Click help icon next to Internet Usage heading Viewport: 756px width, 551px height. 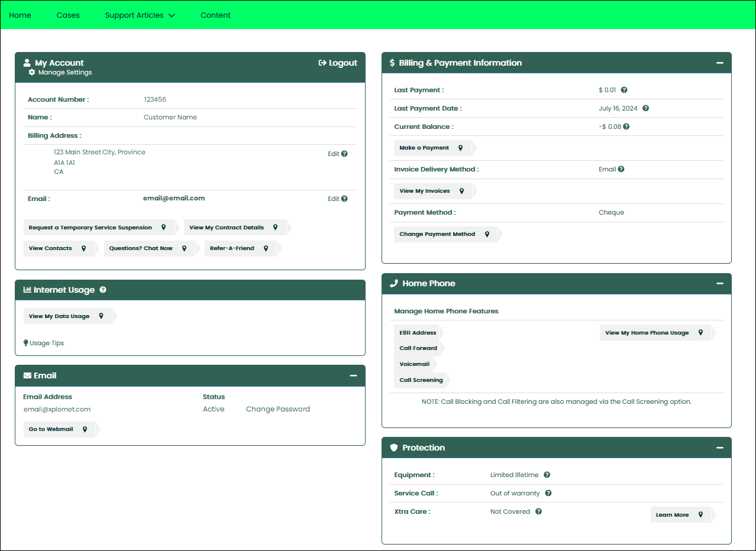pos(103,290)
